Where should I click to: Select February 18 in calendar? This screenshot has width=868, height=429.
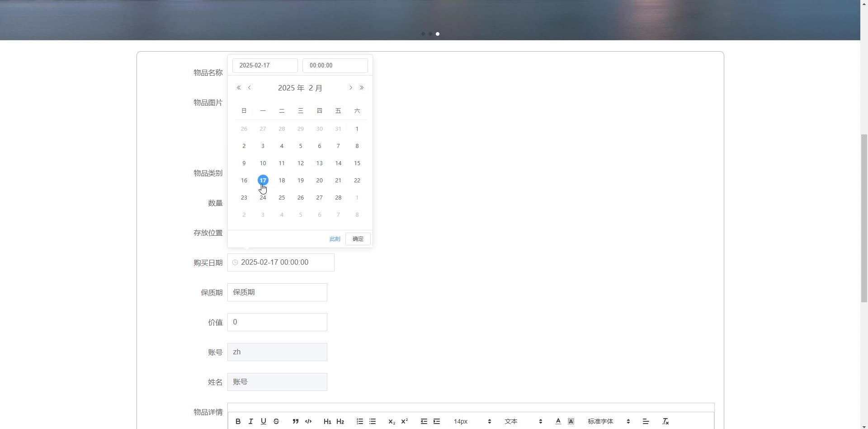282,180
